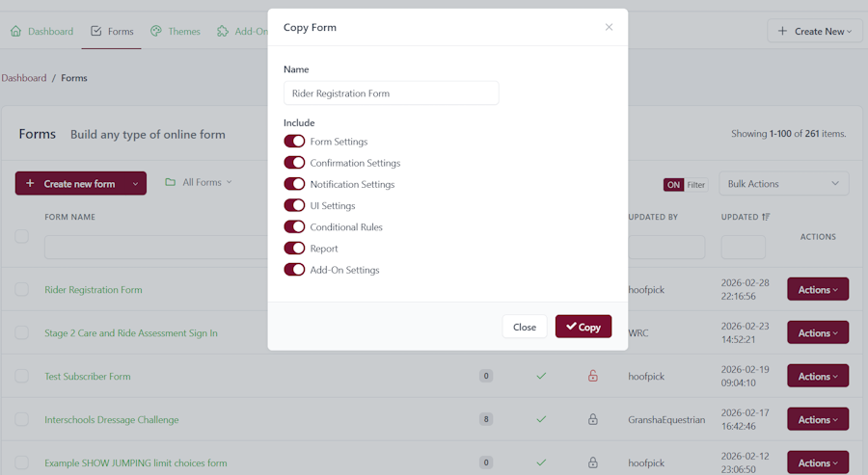Image resolution: width=868 pixels, height=475 pixels.
Task: Open the Bulk Actions dropdown
Action: click(x=784, y=184)
